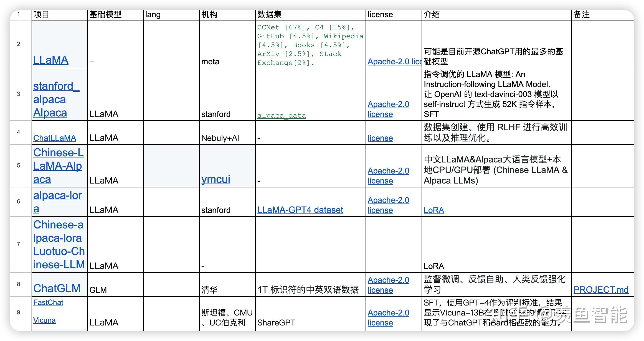
Task: Open the alpaca_data dataset link
Action: pyautogui.click(x=282, y=115)
